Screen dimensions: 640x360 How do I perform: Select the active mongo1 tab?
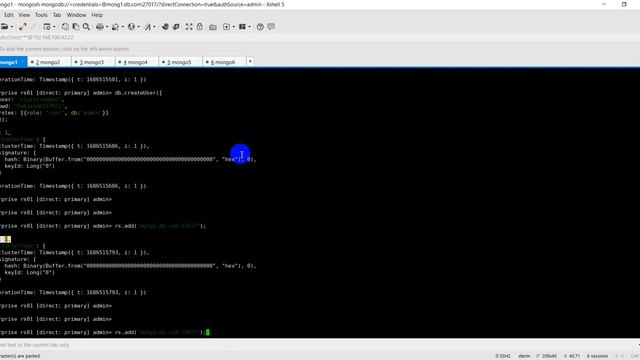[12, 62]
